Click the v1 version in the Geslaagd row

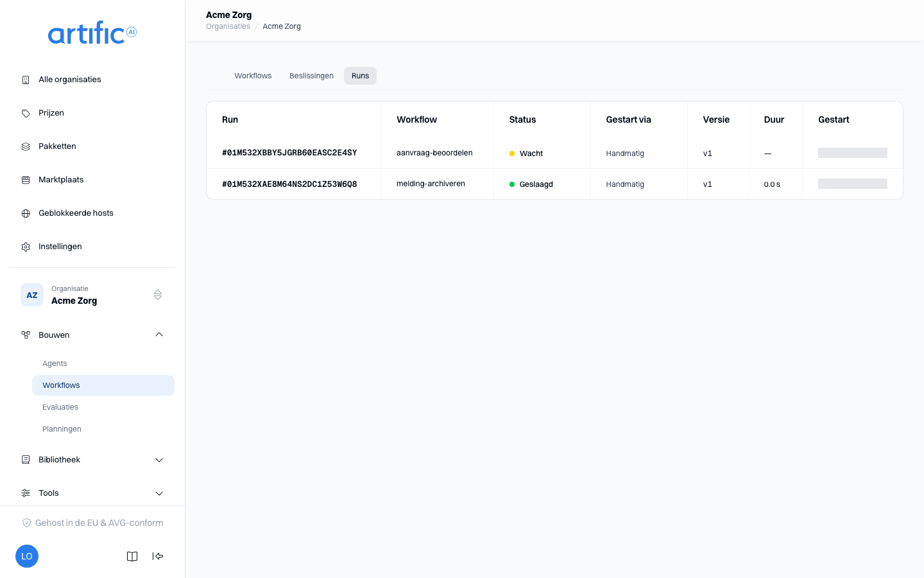(708, 184)
